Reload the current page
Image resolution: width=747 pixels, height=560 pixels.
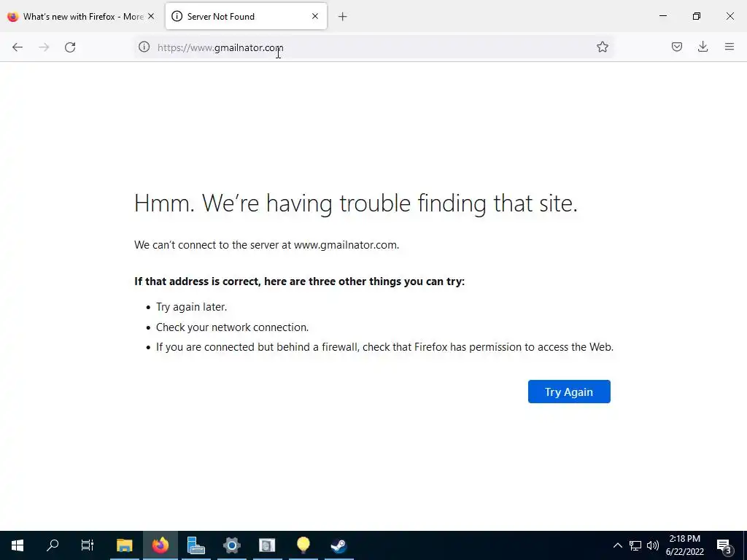coord(70,47)
